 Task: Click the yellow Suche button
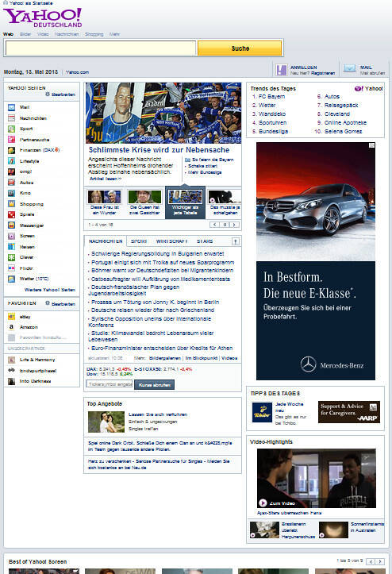(x=240, y=48)
